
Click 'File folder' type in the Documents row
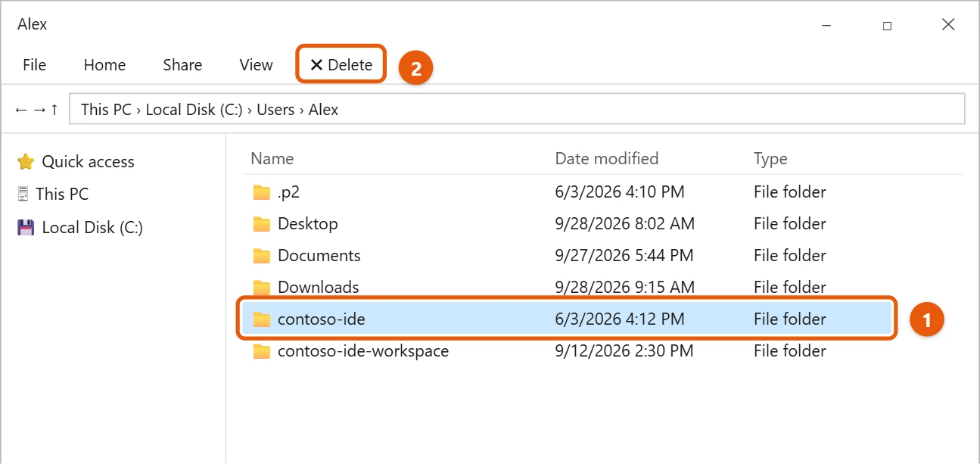pos(790,256)
